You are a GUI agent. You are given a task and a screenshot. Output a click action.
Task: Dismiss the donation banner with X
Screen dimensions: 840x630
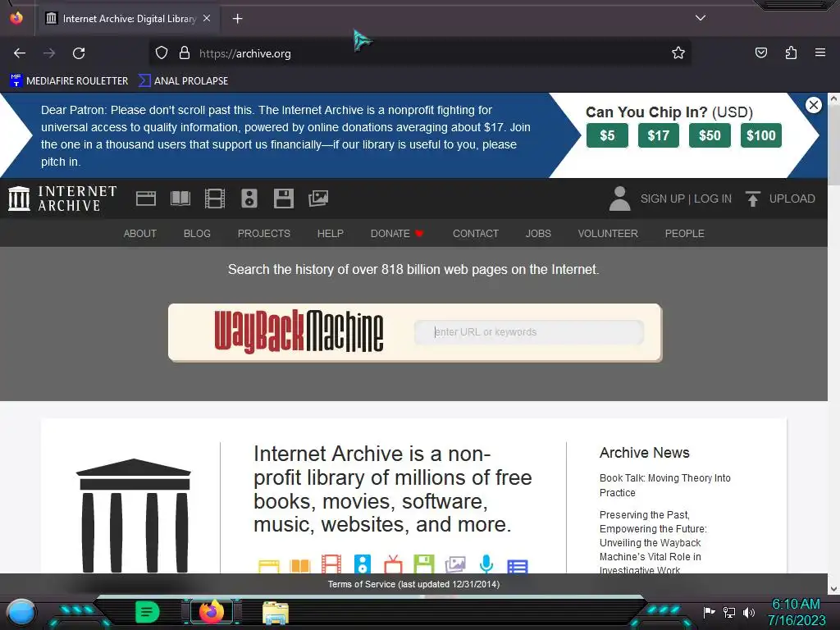(x=813, y=105)
